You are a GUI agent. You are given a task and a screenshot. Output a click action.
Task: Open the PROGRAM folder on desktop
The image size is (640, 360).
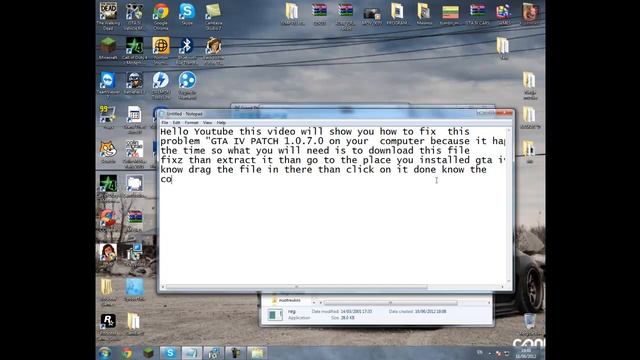point(397,14)
